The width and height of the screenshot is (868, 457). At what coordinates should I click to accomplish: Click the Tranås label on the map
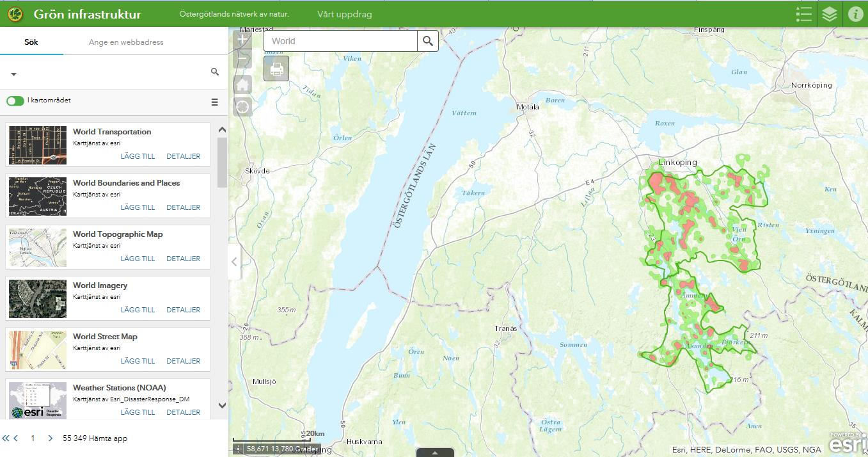pyautogui.click(x=505, y=328)
